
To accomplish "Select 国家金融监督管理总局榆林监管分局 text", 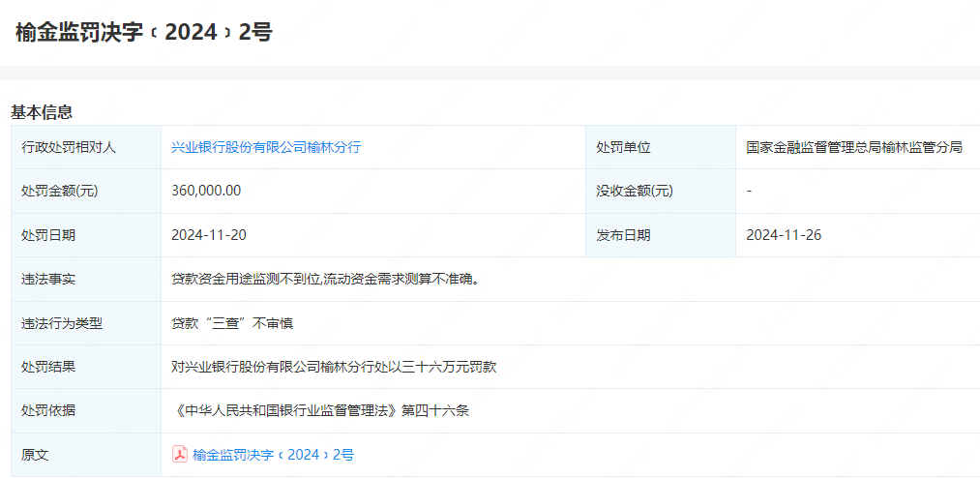I will 854,147.
